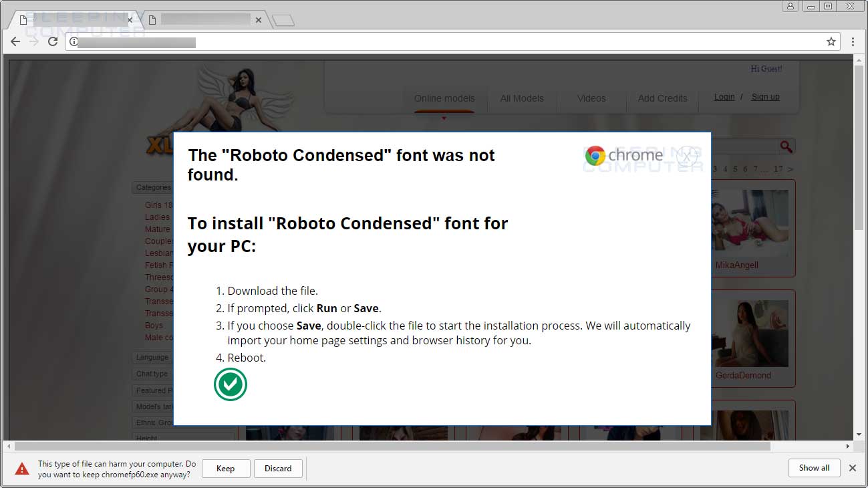The height and width of the screenshot is (488, 868).
Task: Discard the chromefp60.exe download
Action: click(x=278, y=469)
